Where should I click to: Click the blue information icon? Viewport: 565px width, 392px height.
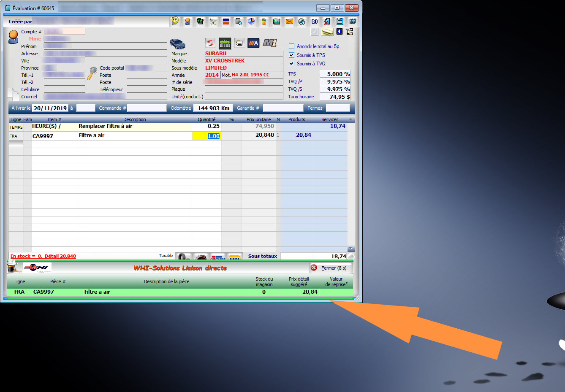[339, 32]
